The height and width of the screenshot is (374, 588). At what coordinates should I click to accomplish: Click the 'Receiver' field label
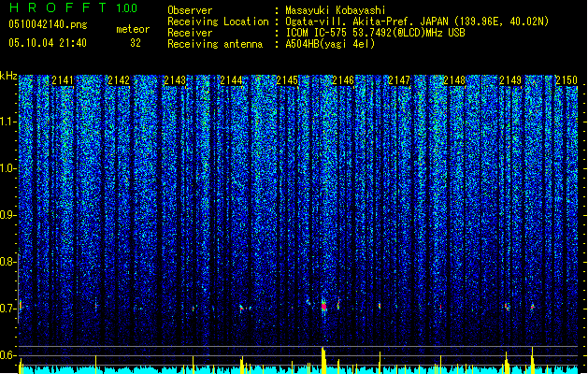tap(190, 33)
